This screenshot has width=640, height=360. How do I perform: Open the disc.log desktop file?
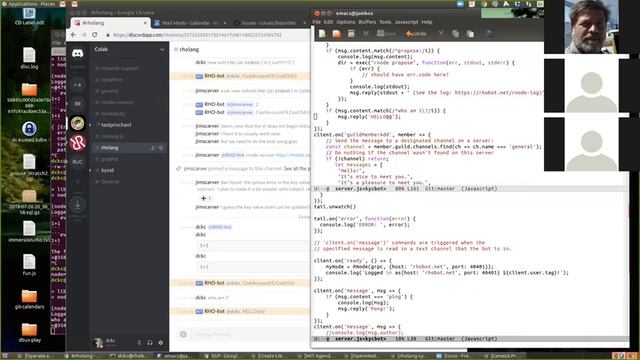29,58
